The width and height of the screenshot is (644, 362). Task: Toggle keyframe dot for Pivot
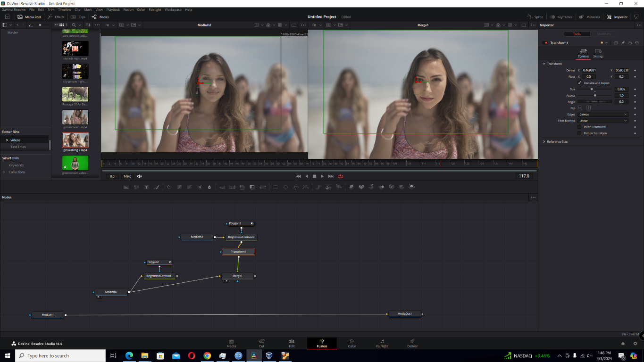tap(635, 76)
